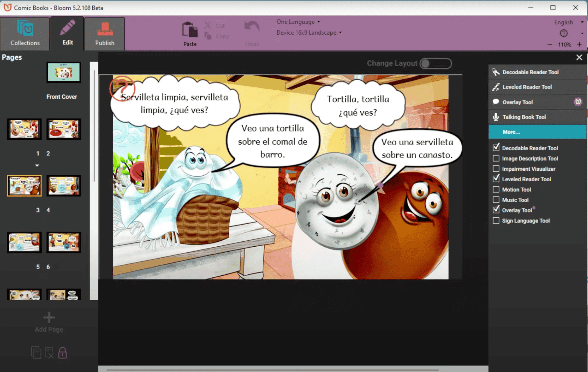The height and width of the screenshot is (372, 588).
Task: Open the Talking Book Tool panel
Action: pos(537,117)
